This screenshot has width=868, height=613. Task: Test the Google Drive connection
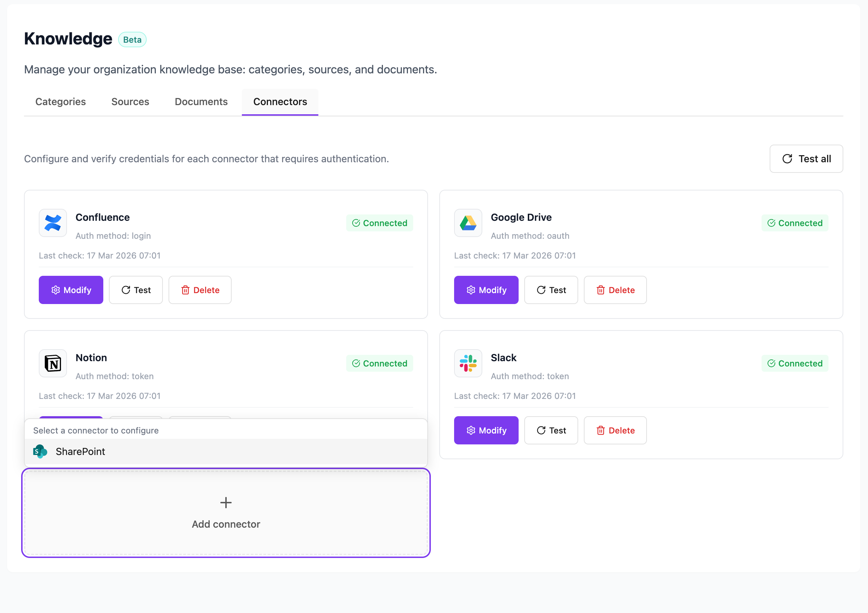[x=551, y=290]
